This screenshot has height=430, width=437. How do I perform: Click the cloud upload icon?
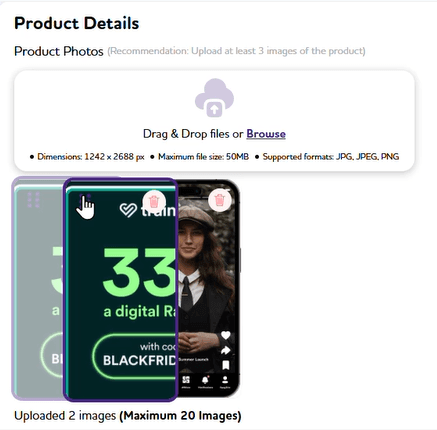pos(214,98)
